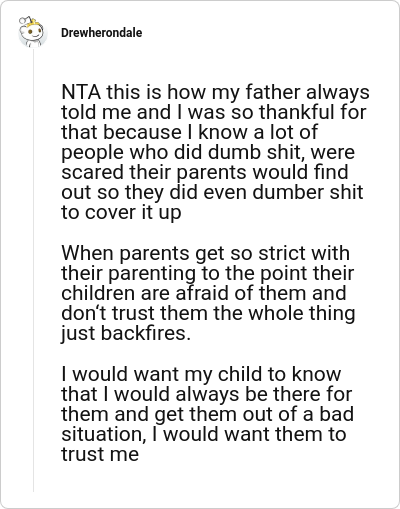Click the phrase "always be there for"
The width and height of the screenshot is (400, 509).
coord(263,394)
